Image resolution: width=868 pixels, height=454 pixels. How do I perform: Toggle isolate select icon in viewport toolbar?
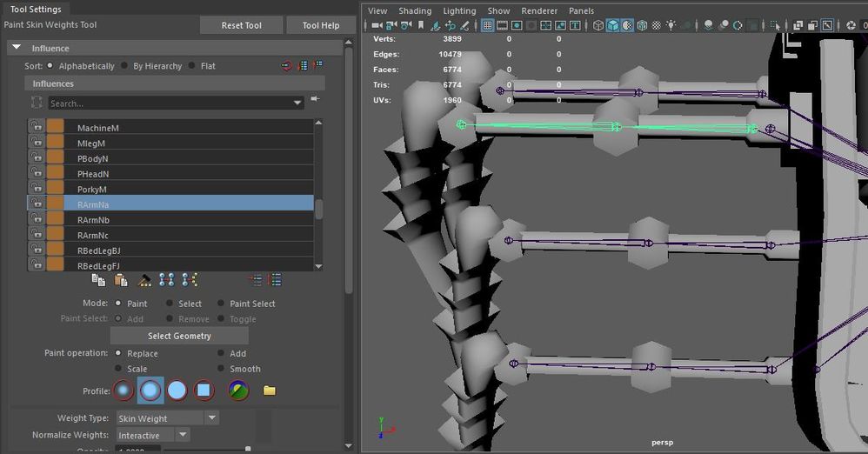point(775,25)
